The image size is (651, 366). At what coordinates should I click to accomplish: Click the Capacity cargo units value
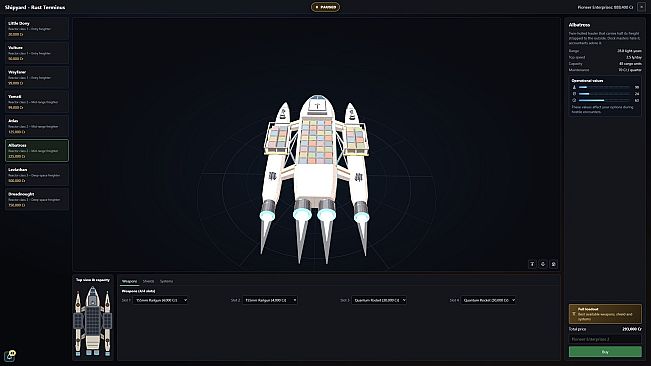(630, 64)
